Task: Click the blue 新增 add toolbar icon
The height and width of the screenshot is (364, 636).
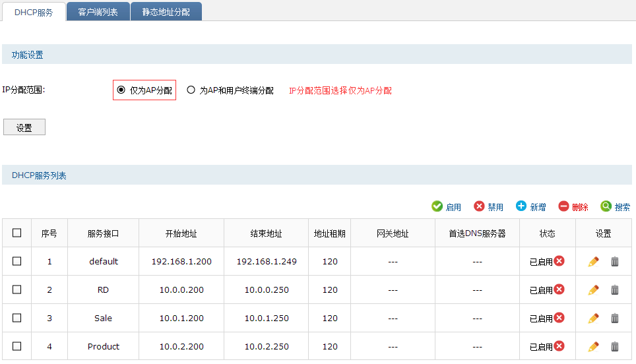Action: (521, 206)
